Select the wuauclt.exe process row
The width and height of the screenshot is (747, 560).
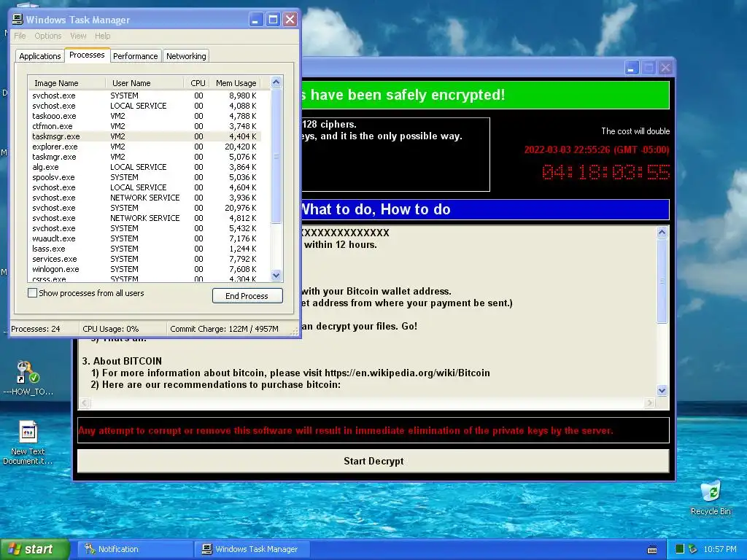(145, 238)
